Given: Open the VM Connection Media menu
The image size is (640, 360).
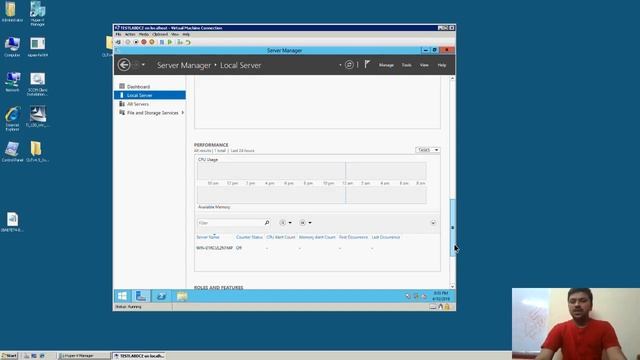Looking at the screenshot, I should coord(144,34).
